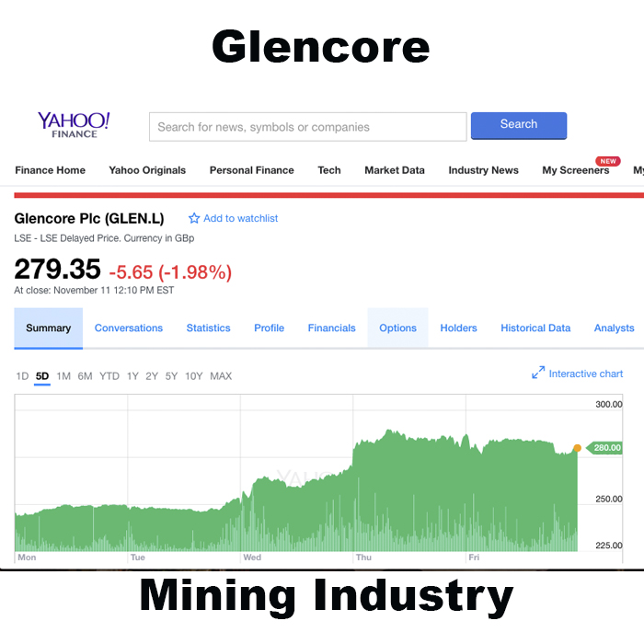Select the 5D chart range
Viewport: 644px width, 644px height.
point(42,376)
